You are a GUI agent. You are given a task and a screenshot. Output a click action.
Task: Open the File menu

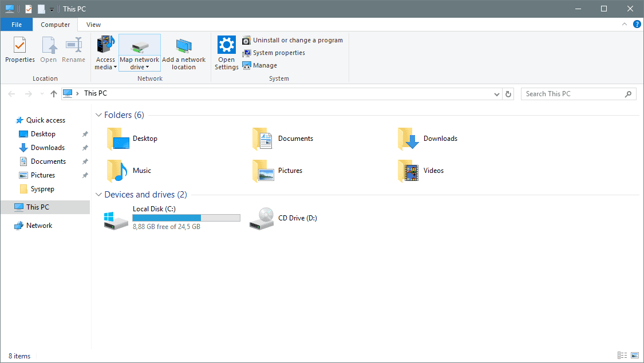17,25
